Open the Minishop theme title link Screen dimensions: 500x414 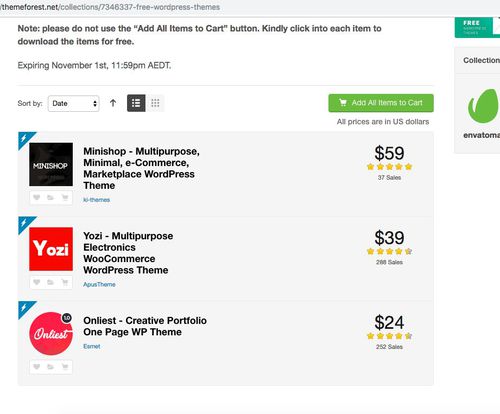pyautogui.click(x=141, y=168)
